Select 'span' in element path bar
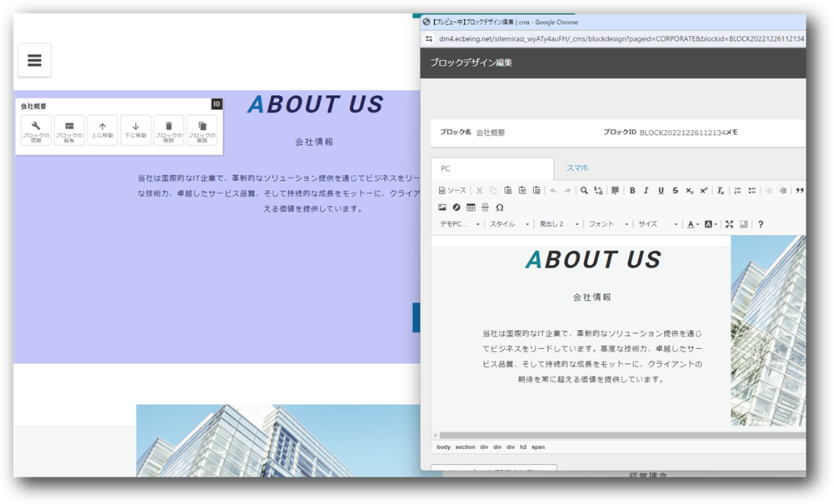 [538, 447]
